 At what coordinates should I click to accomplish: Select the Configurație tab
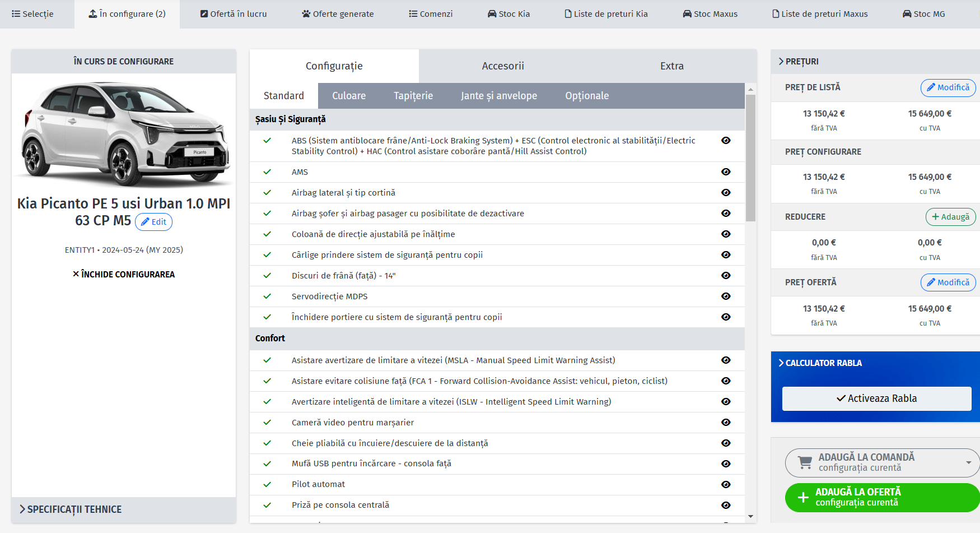(334, 66)
